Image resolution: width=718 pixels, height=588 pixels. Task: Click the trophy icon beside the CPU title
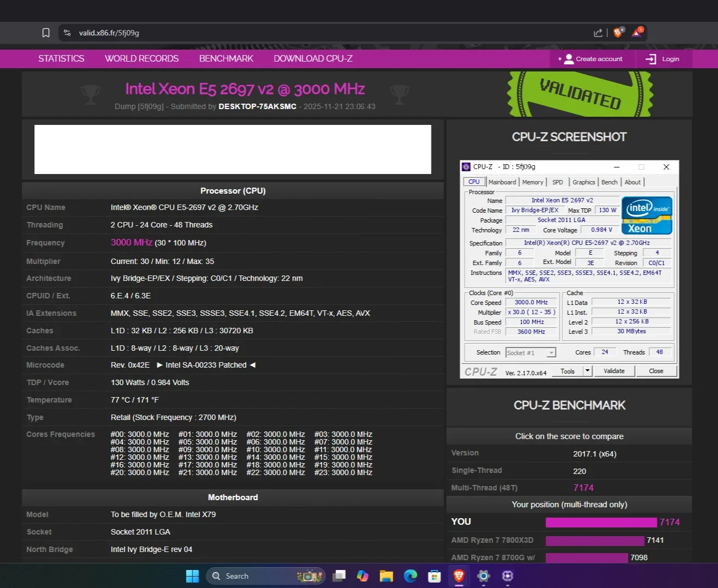pyautogui.click(x=91, y=94)
